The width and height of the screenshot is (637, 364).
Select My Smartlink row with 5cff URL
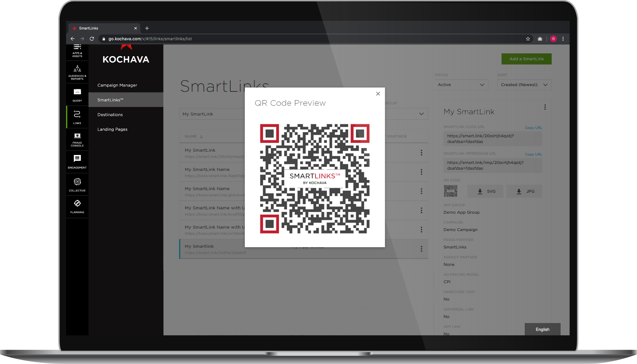click(x=304, y=249)
